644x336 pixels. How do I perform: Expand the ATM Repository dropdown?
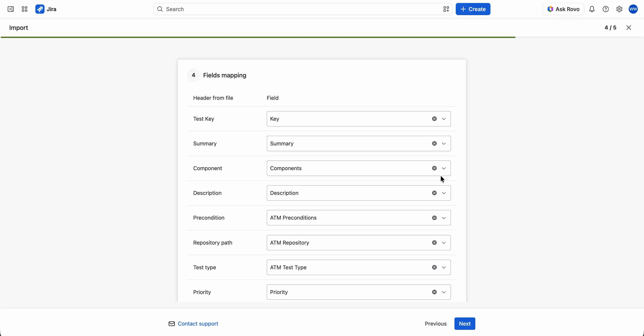click(x=444, y=243)
